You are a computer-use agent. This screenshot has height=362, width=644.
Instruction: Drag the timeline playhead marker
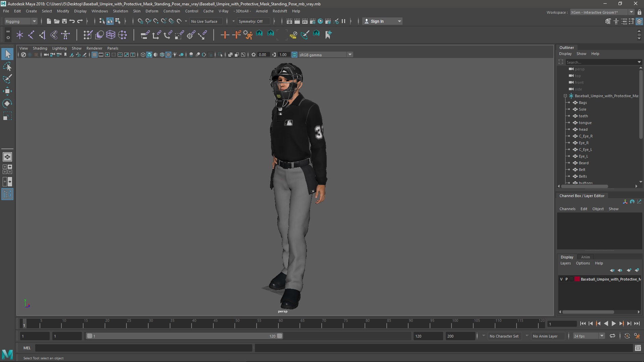pos(24,323)
